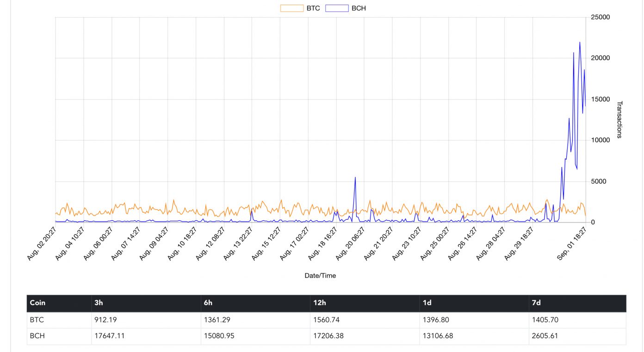
Task: Click the tall BCH spike near Sep 01
Action: click(x=579, y=43)
